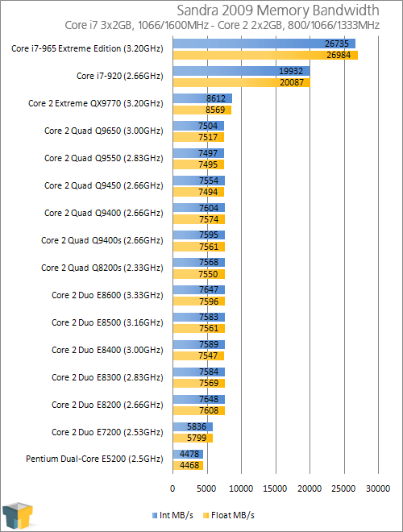This screenshot has width=403, height=532.
Task: Click the 5836 Int bar for E7200
Action: point(193,427)
